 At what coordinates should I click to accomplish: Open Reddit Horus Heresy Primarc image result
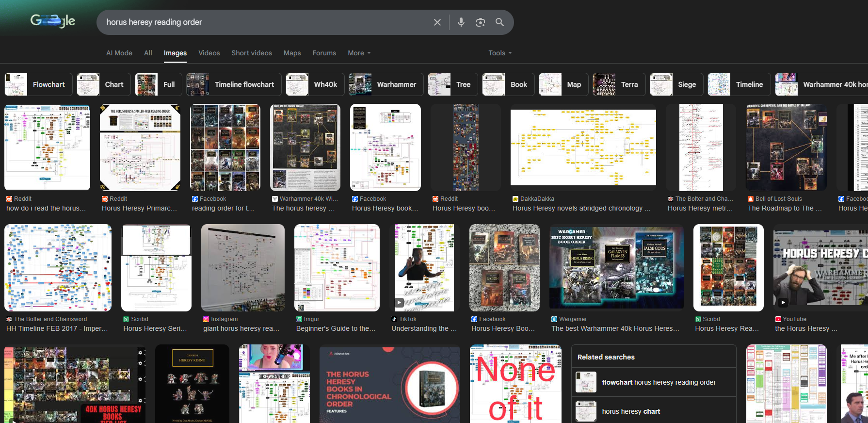point(140,147)
